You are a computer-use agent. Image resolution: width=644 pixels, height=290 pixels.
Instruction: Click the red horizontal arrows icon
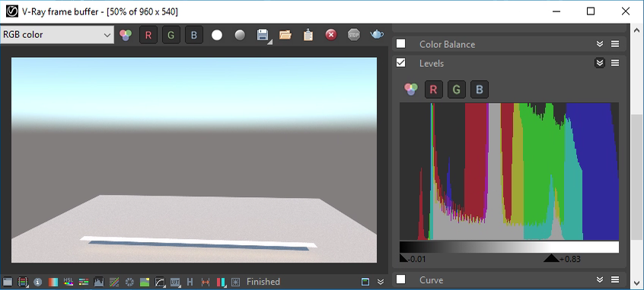click(206, 282)
